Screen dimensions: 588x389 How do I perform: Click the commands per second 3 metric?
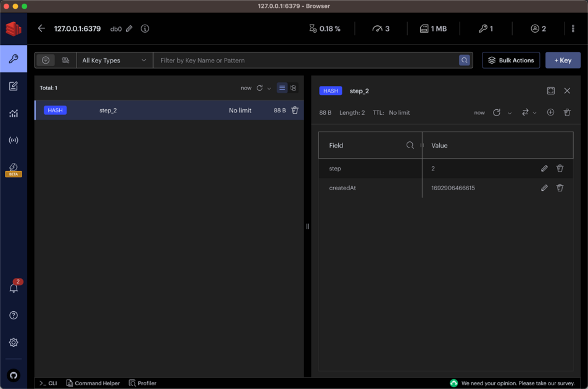pos(381,28)
